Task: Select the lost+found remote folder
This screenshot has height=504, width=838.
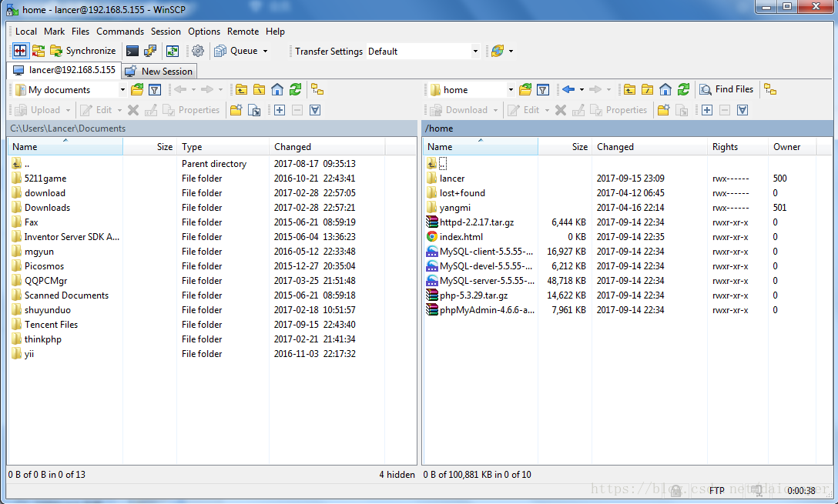Action: click(x=462, y=192)
